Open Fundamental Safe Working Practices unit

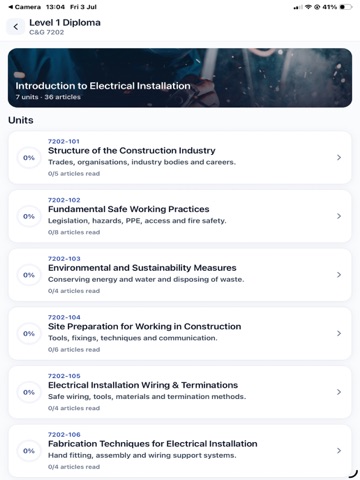click(x=180, y=216)
